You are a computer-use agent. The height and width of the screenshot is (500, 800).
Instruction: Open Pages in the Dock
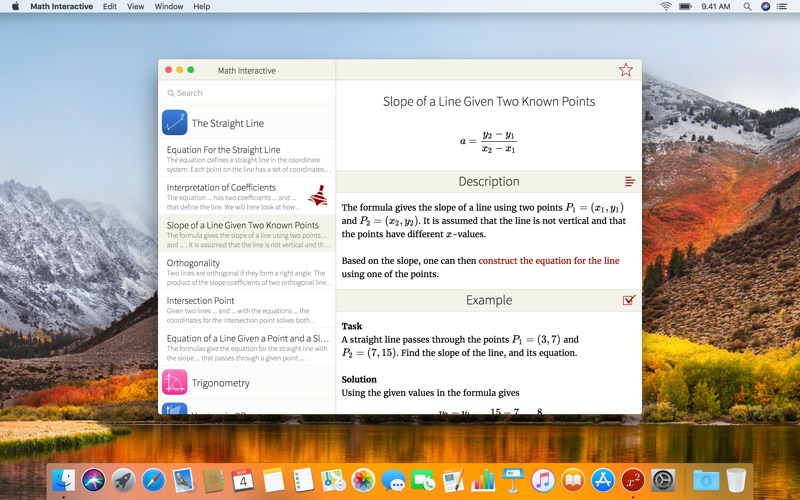pos(453,480)
